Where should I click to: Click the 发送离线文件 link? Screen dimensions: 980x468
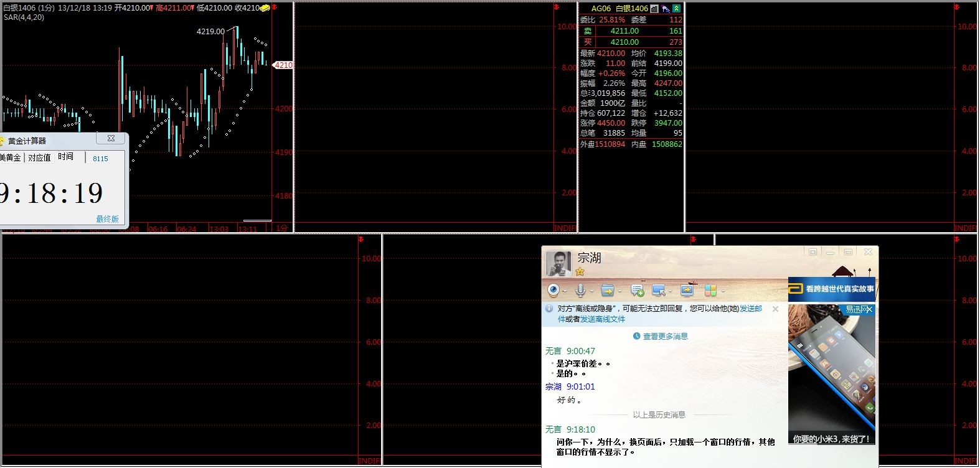[603, 319]
